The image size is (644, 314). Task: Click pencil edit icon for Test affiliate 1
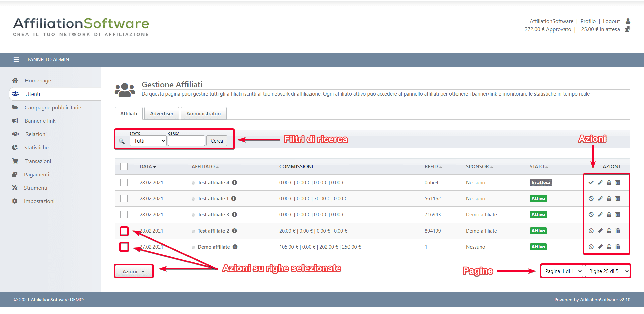pos(600,199)
